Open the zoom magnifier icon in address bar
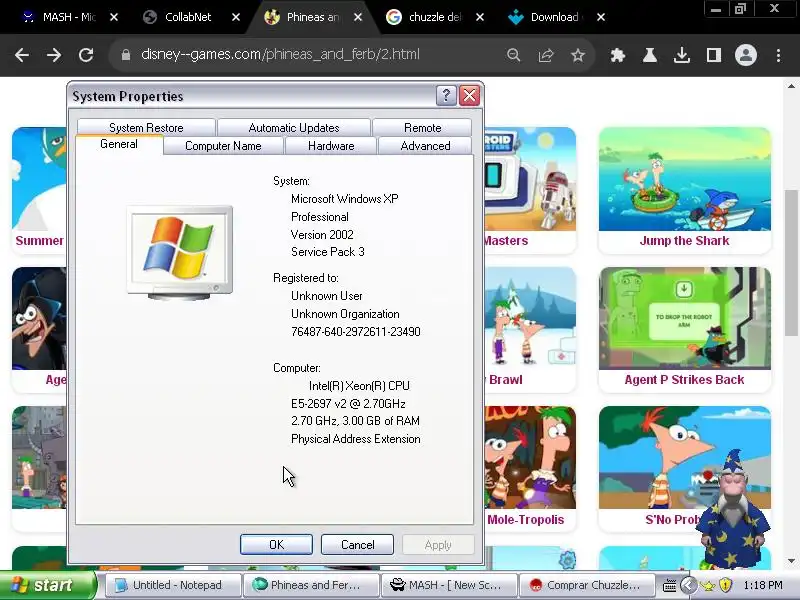 [x=513, y=55]
